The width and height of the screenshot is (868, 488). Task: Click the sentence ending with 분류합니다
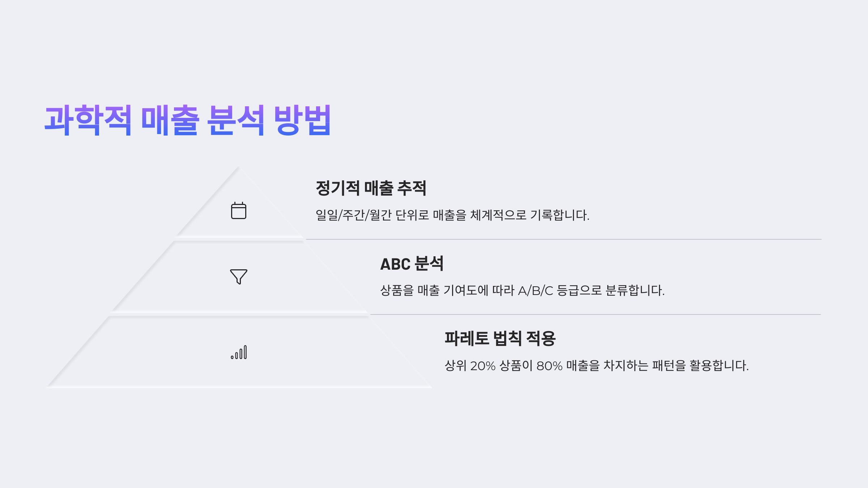pos(522,291)
